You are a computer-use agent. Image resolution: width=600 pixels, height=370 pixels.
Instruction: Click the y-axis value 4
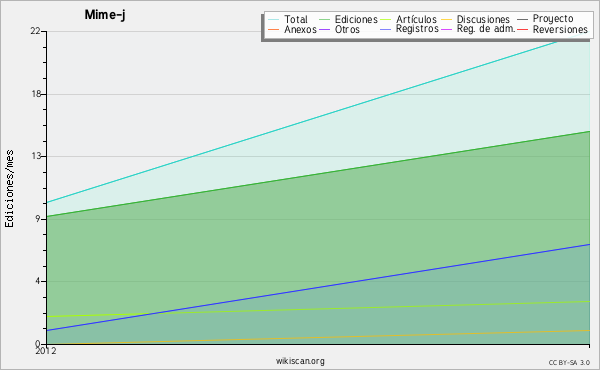[38, 281]
